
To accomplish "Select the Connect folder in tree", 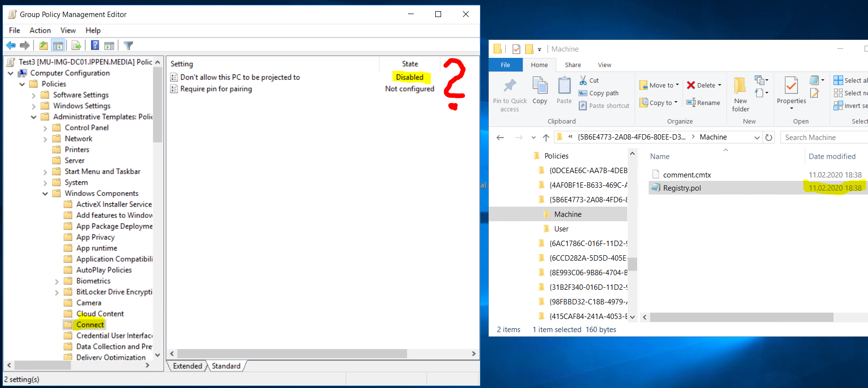I will tap(90, 325).
